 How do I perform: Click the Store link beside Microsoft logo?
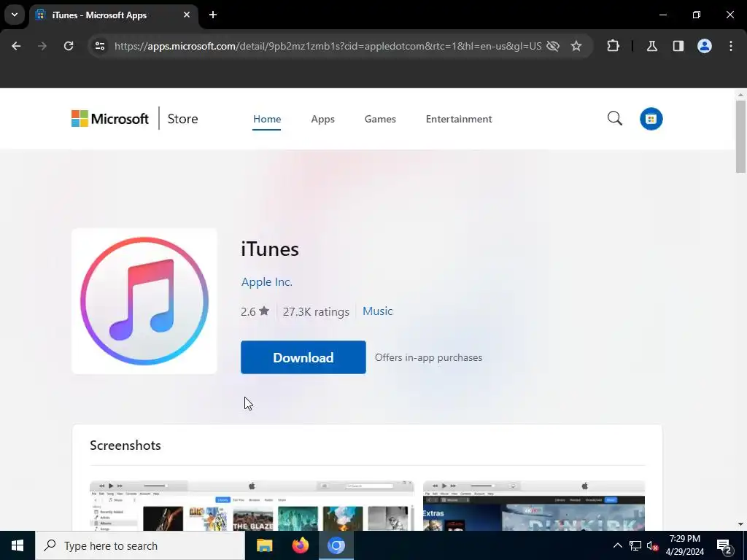coord(183,119)
